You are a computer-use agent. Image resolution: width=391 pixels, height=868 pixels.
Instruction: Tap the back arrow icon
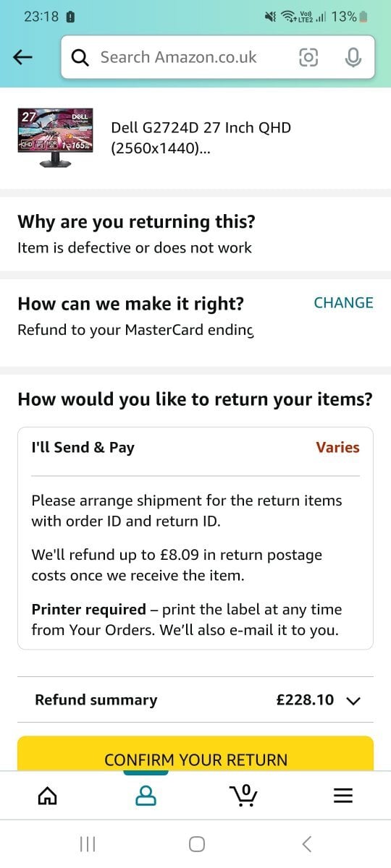tap(23, 58)
